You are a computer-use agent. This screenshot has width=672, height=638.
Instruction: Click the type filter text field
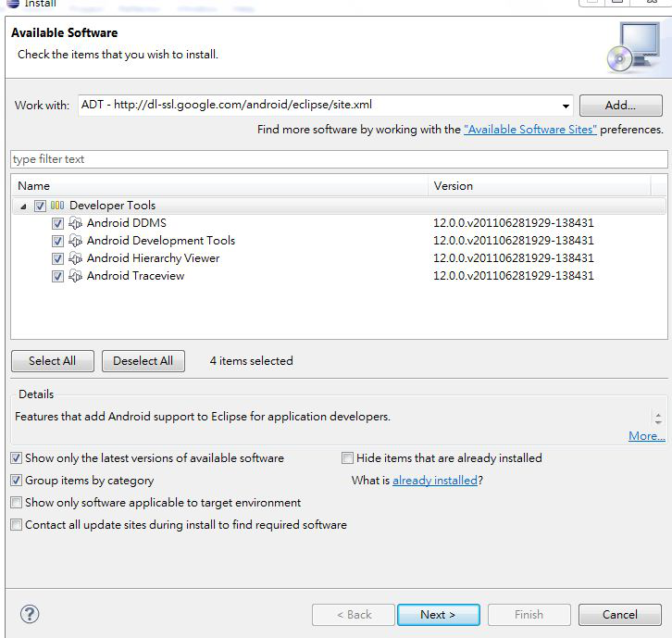click(339, 159)
